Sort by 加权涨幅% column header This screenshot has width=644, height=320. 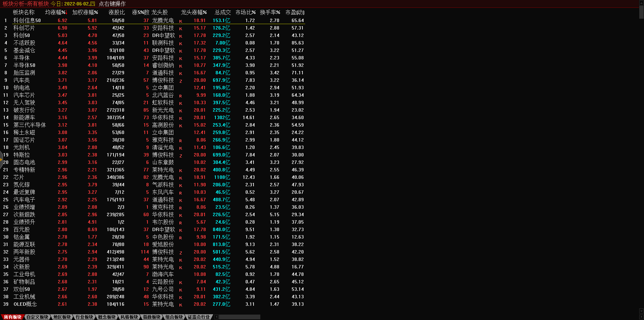tap(85, 12)
